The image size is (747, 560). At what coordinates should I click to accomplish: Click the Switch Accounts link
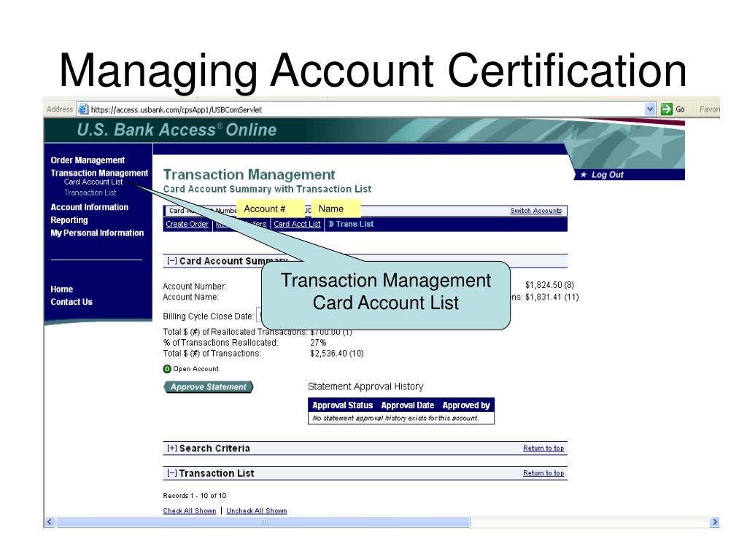pos(536,211)
